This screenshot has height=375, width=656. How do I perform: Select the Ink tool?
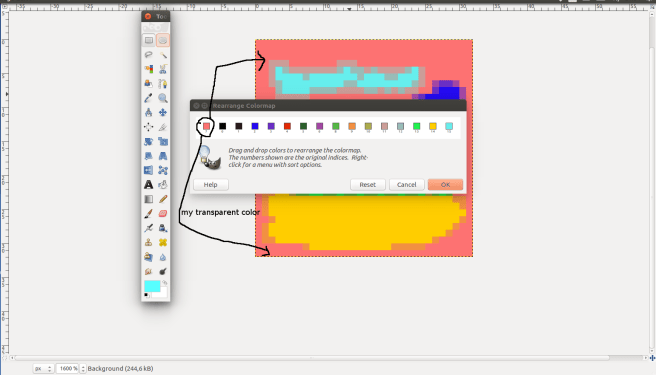pos(163,228)
